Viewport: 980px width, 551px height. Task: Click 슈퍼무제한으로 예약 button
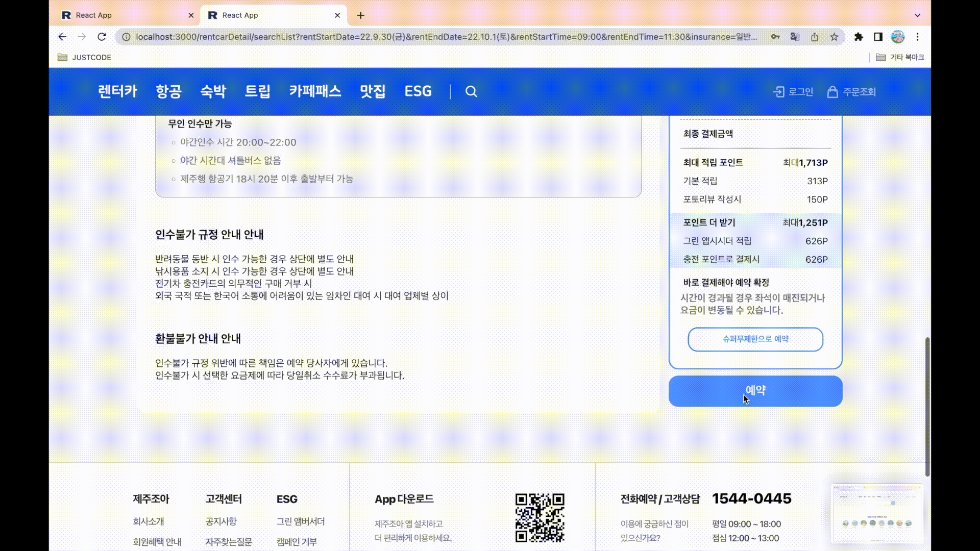(x=755, y=339)
